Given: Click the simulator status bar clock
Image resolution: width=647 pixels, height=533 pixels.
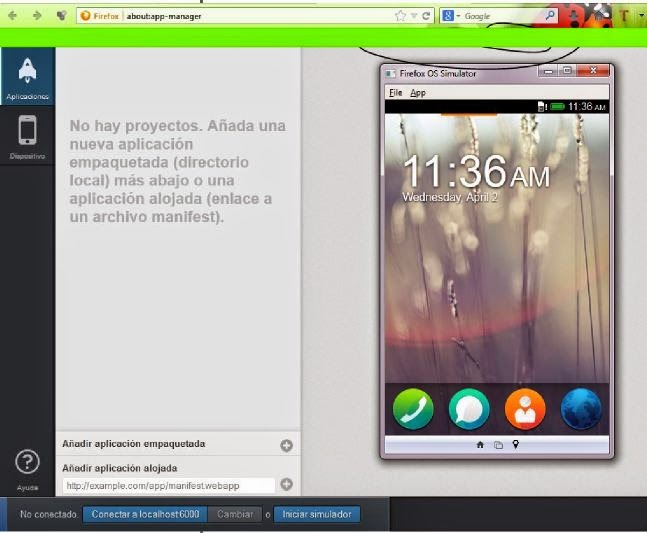Looking at the screenshot, I should pyautogui.click(x=586, y=107).
